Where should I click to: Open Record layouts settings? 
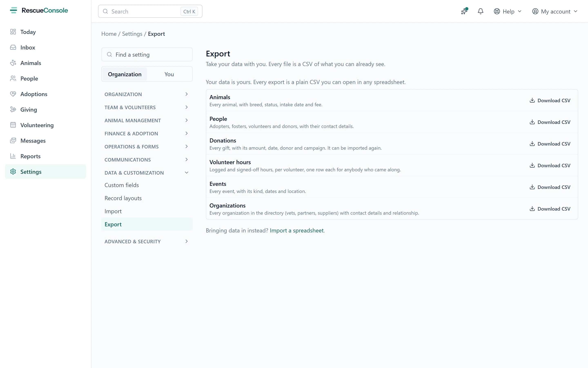pos(147,198)
